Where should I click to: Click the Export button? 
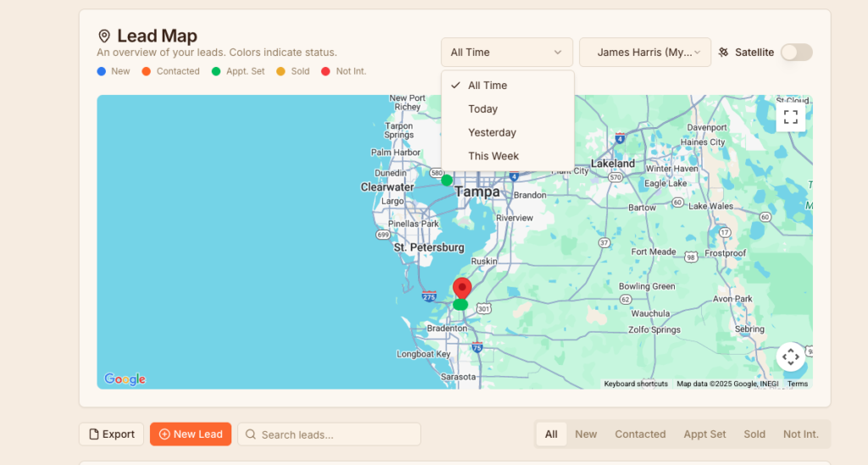[111, 434]
